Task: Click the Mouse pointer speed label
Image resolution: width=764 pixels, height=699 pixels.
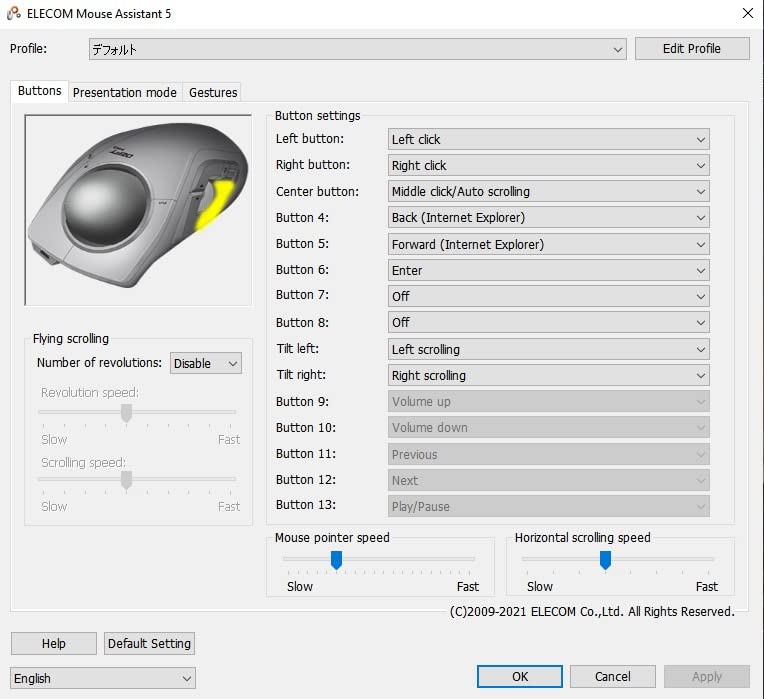Action: pyautogui.click(x=332, y=537)
